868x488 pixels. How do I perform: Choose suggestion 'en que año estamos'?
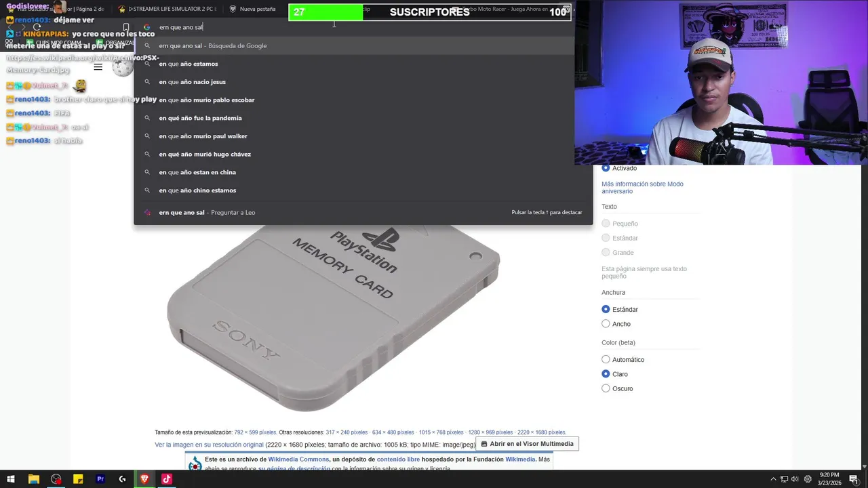[x=363, y=64]
